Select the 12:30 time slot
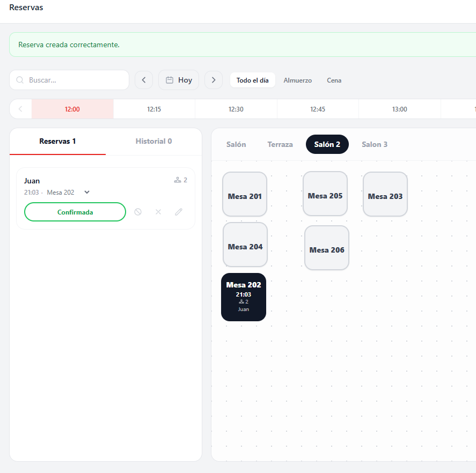 236,109
